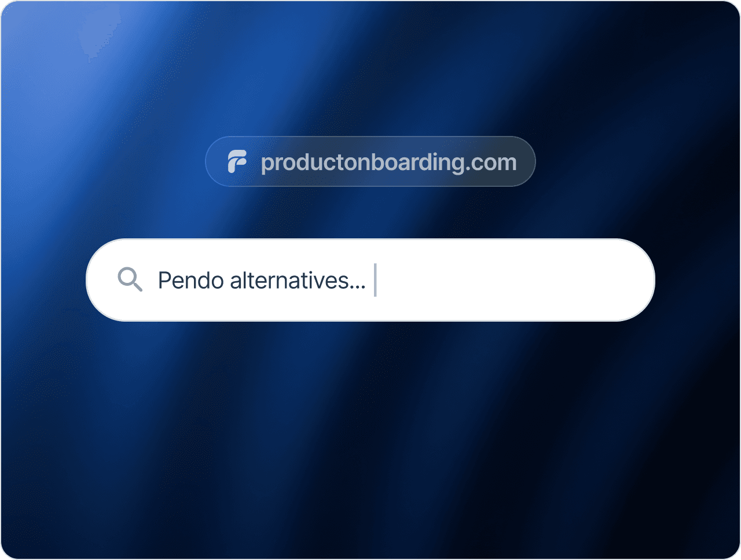Click the magnifying glass search icon
Screen dimensions: 741x560
(x=130, y=279)
